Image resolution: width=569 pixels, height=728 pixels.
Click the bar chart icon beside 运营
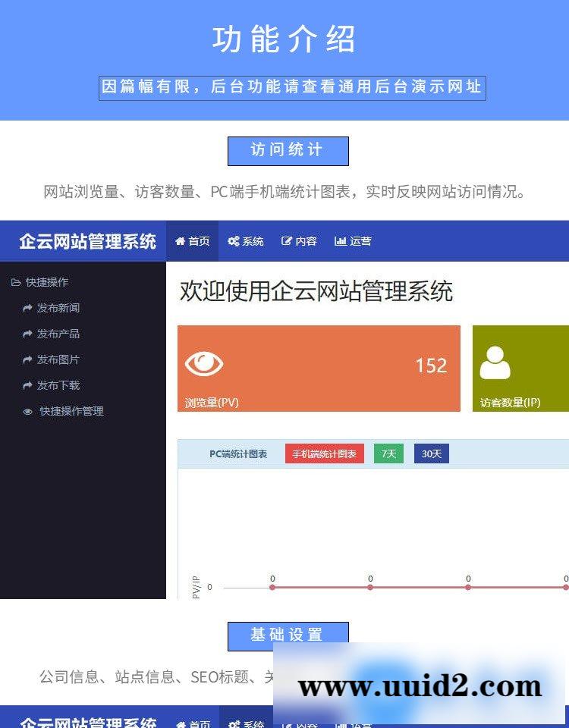point(341,241)
